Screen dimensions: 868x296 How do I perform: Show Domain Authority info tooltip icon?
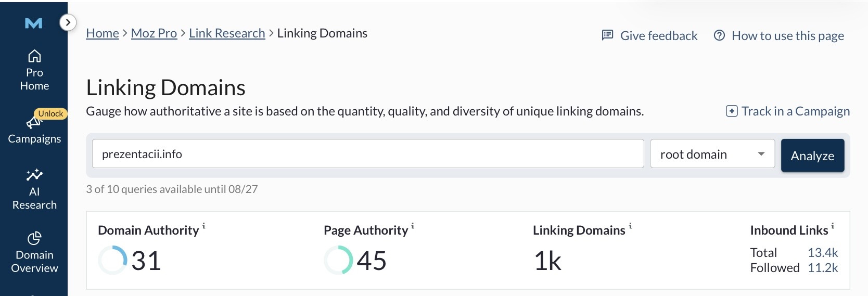point(203,226)
